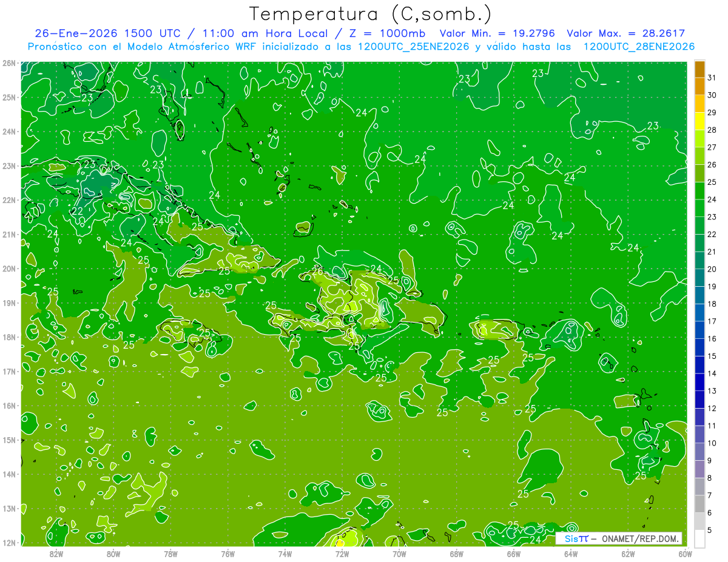Click the '64W' longitude axis label

[570, 554]
